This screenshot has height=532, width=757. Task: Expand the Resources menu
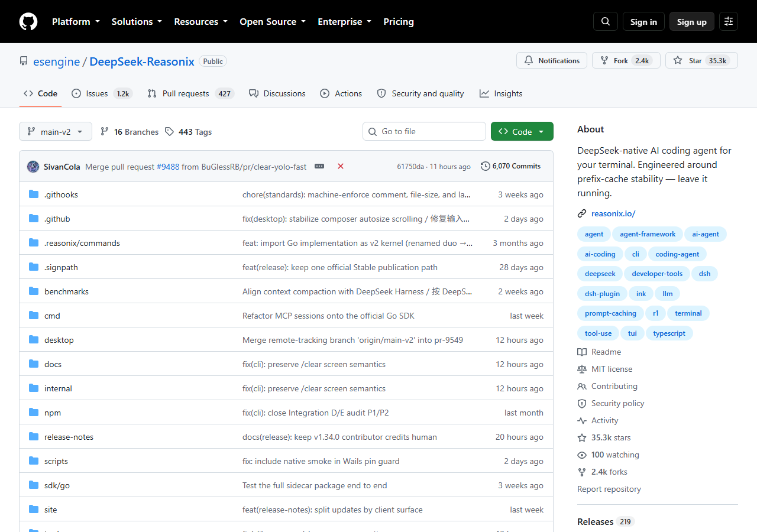click(x=200, y=22)
